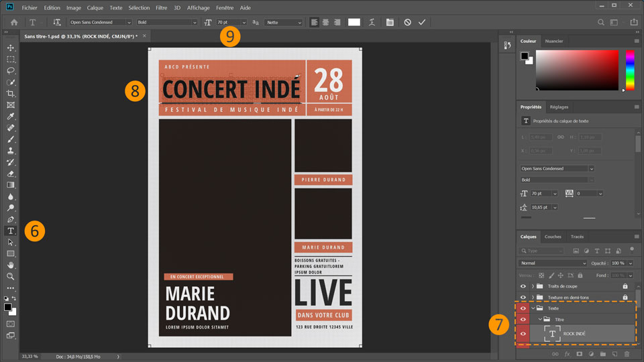
Task: Delete layer using the trash icon
Action: tap(627, 353)
